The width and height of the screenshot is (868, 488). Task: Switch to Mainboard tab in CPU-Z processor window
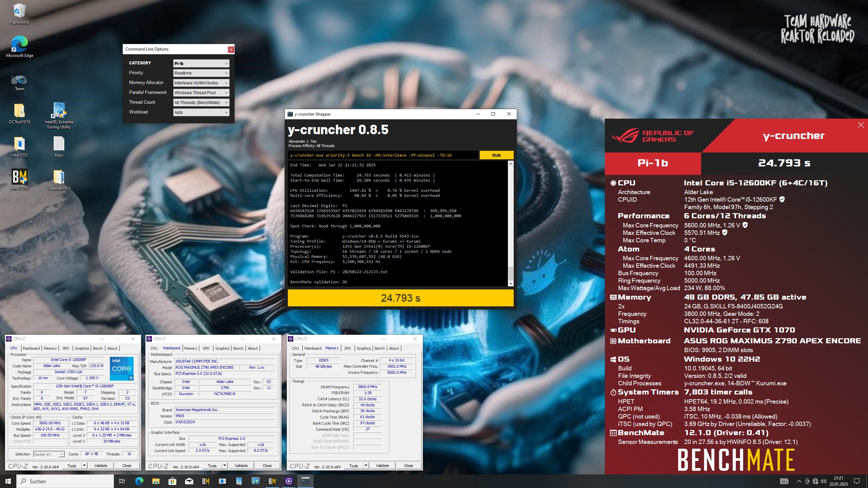[x=31, y=348]
